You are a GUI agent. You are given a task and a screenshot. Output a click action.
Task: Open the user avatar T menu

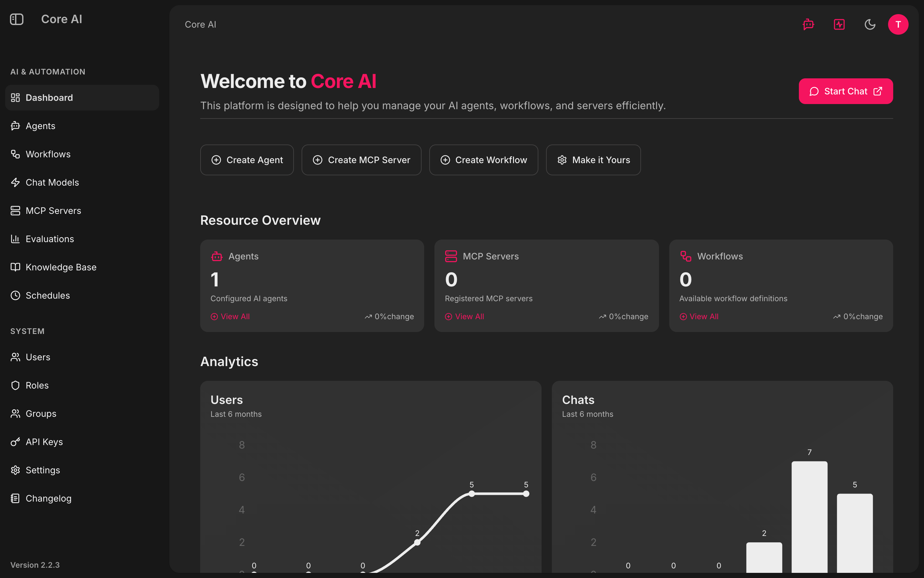pyautogui.click(x=898, y=24)
